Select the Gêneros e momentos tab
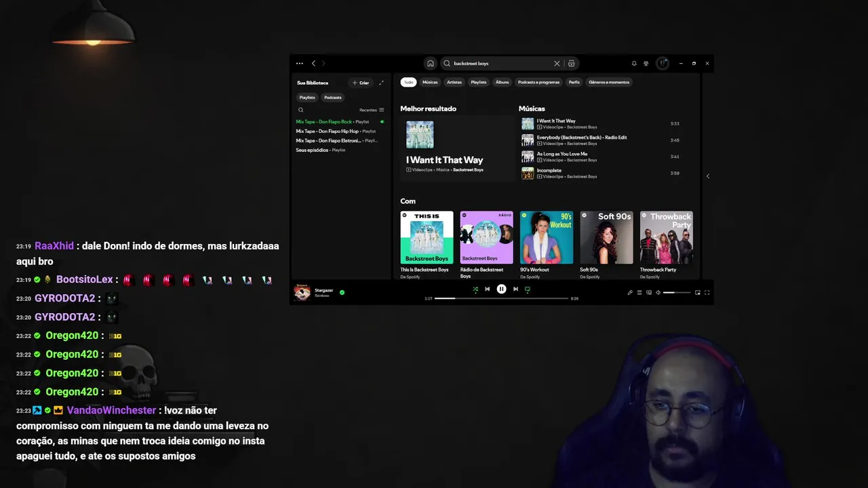Screen dimensions: 868x488 tap(609, 82)
